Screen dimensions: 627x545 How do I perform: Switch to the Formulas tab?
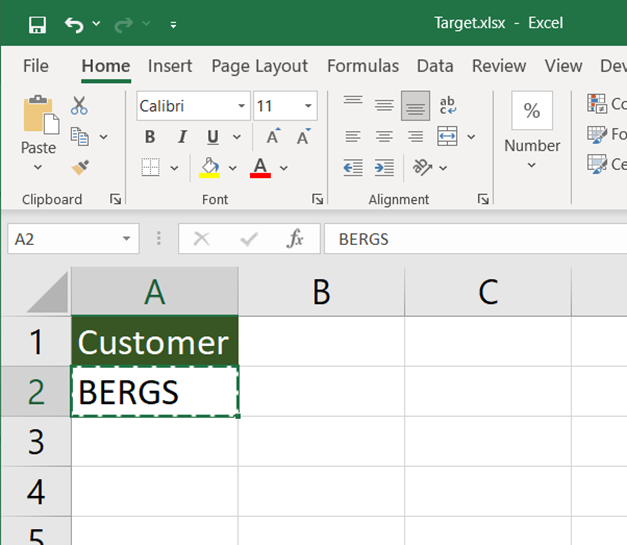[x=363, y=66]
